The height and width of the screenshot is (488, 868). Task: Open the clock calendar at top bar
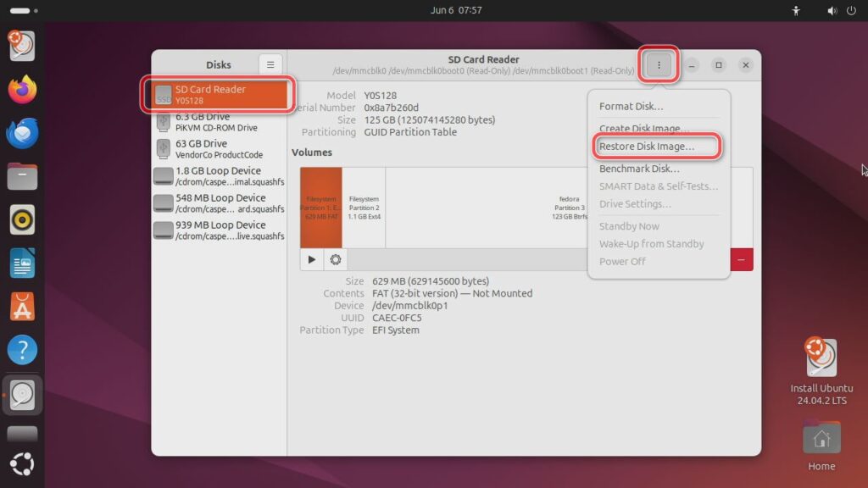[x=456, y=11]
